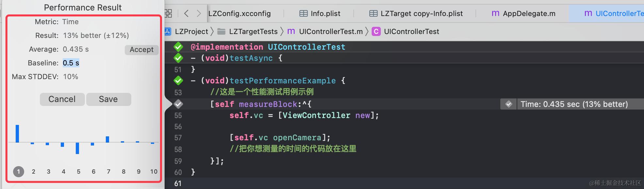644x189 pixels.
Task: Click green checkmark beside testPerformanceExample
Action: point(178,80)
